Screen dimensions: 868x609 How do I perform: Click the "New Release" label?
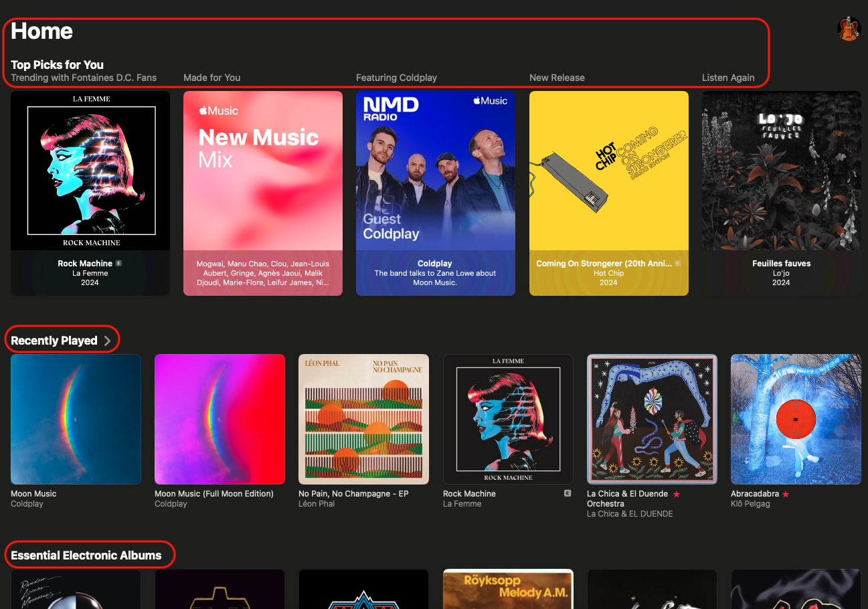point(557,78)
